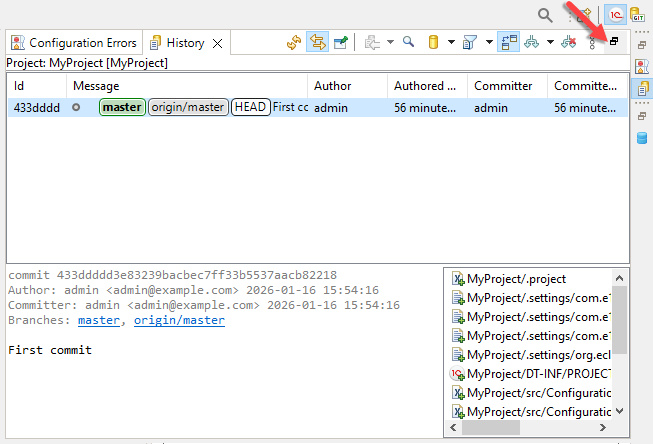Expand dropdown next to repository cylinder icon
This screenshot has width=653, height=444.
tap(451, 42)
